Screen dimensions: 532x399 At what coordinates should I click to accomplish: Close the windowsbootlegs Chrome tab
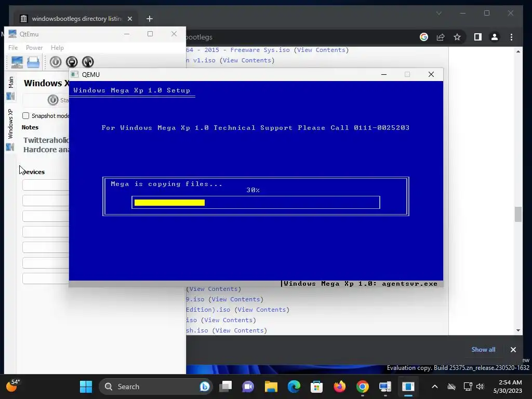coord(129,19)
